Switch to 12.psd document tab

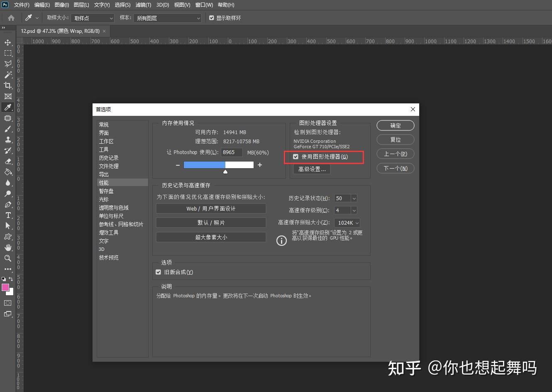[60, 31]
